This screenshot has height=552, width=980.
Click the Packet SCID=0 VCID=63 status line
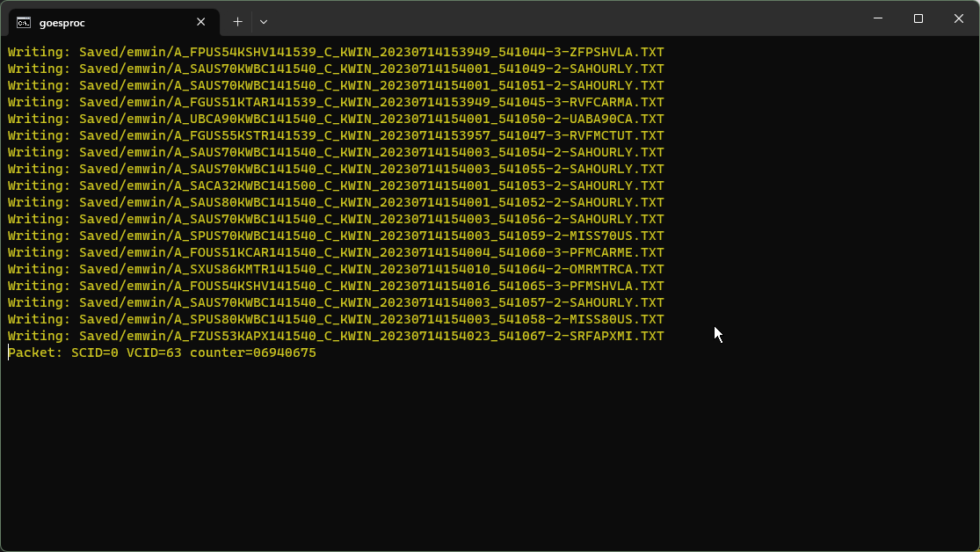[x=162, y=352]
